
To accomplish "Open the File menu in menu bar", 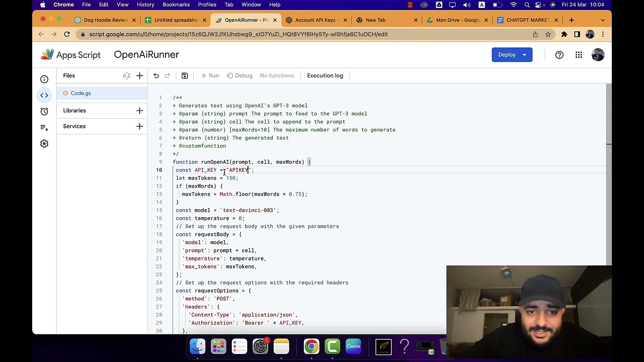I will pos(87,5).
